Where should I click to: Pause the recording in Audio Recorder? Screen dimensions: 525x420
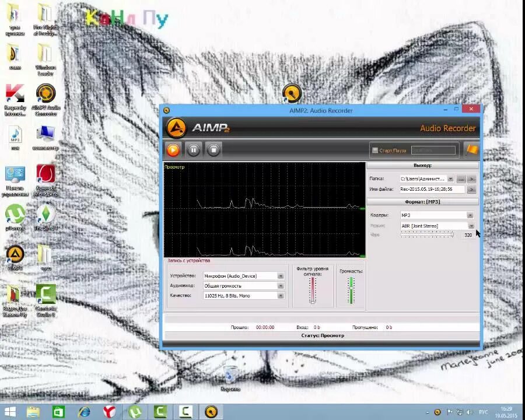click(193, 150)
